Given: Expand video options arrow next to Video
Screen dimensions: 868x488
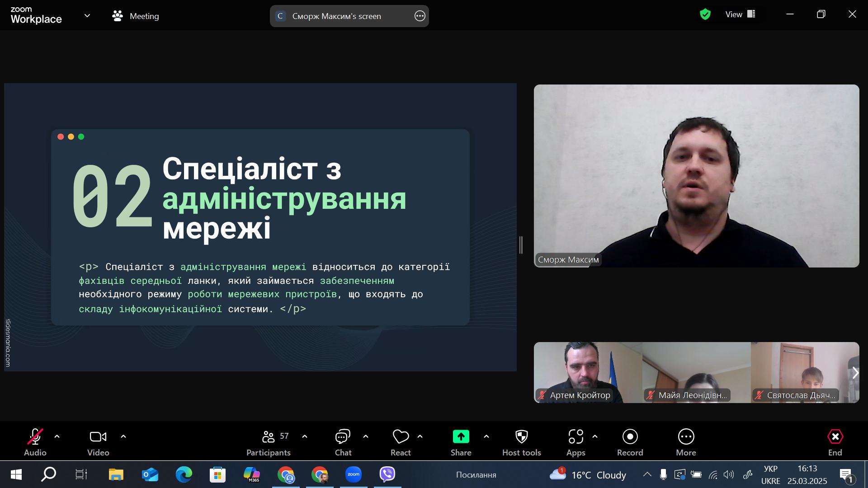Looking at the screenshot, I should tap(123, 436).
